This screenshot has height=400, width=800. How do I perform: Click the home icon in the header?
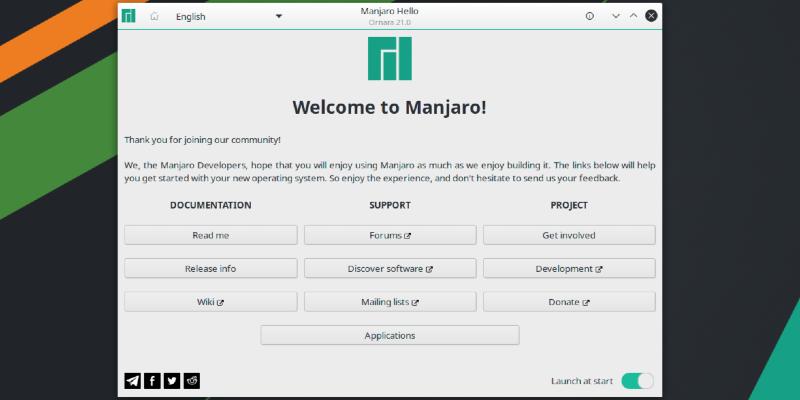point(154,16)
